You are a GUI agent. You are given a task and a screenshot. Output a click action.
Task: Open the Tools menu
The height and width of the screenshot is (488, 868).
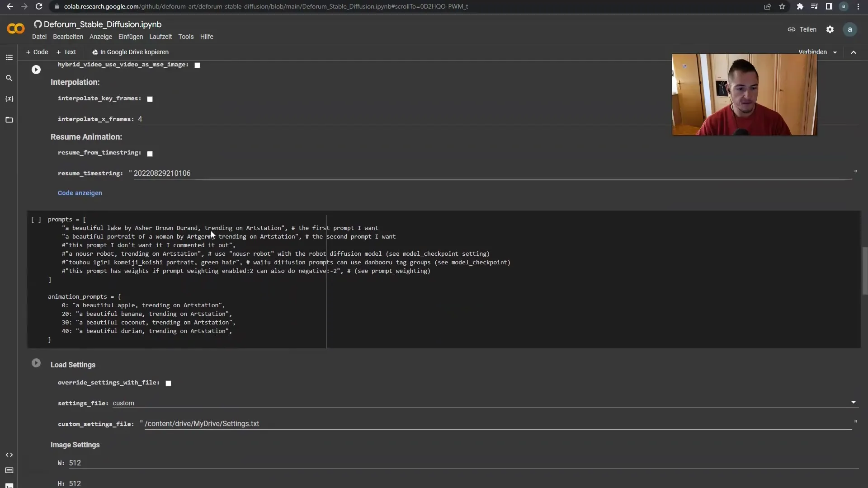186,37
